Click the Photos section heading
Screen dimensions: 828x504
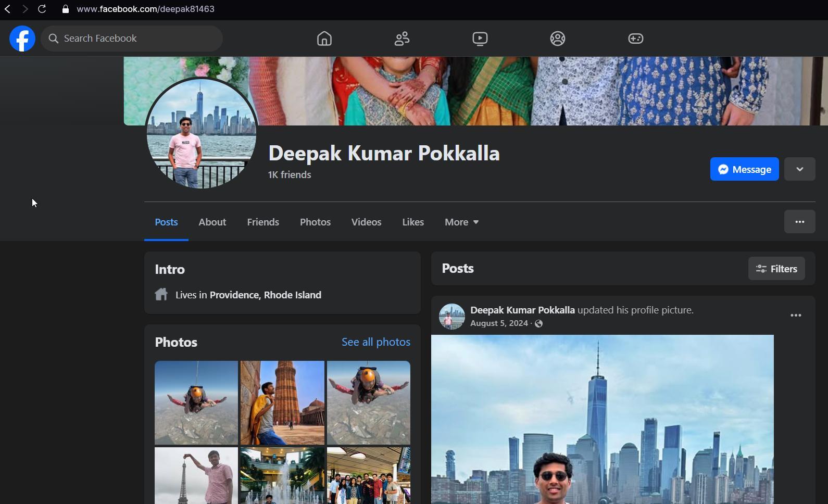pos(176,343)
